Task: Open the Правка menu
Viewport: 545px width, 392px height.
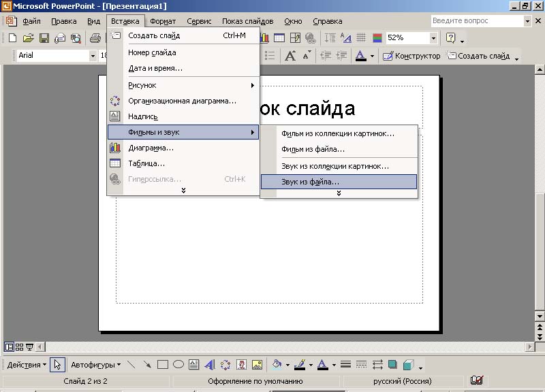Action: (x=63, y=21)
